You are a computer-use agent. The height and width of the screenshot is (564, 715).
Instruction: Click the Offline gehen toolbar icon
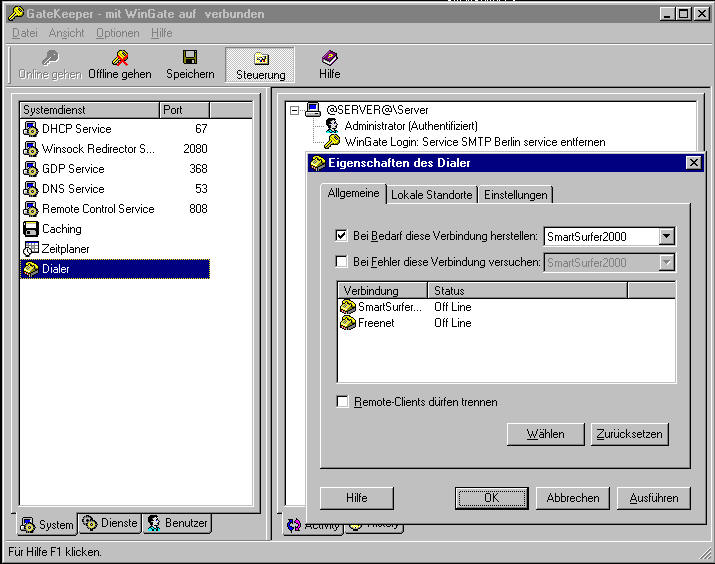click(x=120, y=58)
